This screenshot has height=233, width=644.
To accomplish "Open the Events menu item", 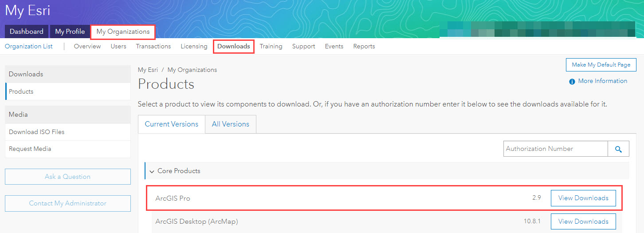I will [x=334, y=46].
